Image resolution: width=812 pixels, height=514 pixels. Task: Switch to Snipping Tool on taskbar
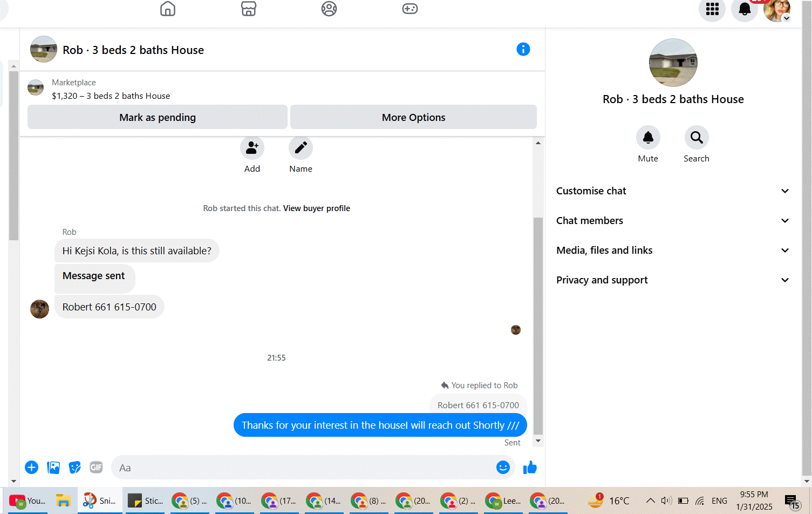100,501
